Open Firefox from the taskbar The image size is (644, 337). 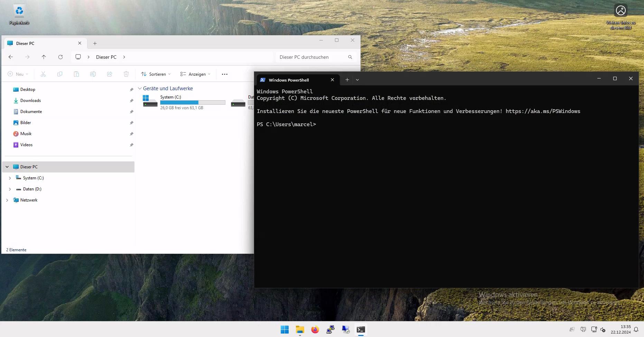[x=315, y=330]
